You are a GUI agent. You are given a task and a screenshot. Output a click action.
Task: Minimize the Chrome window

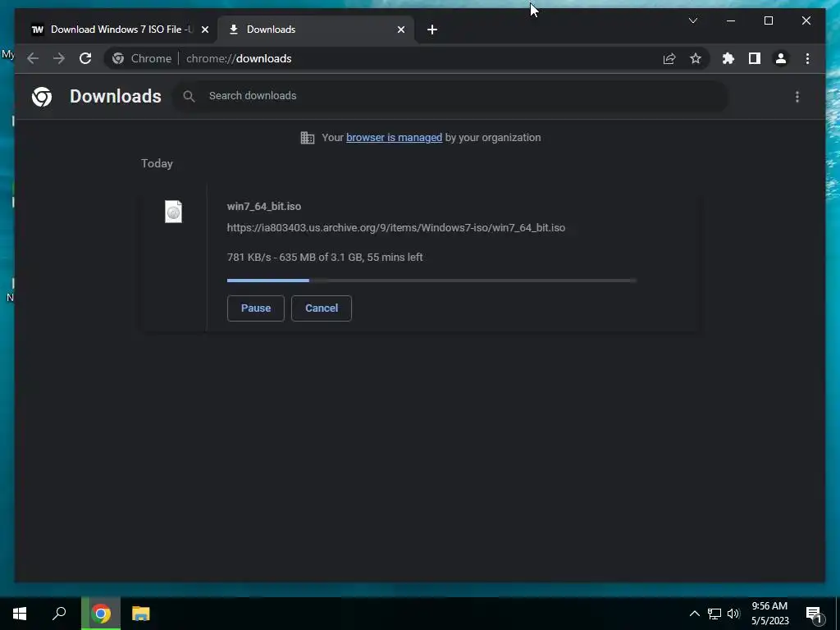pyautogui.click(x=731, y=21)
